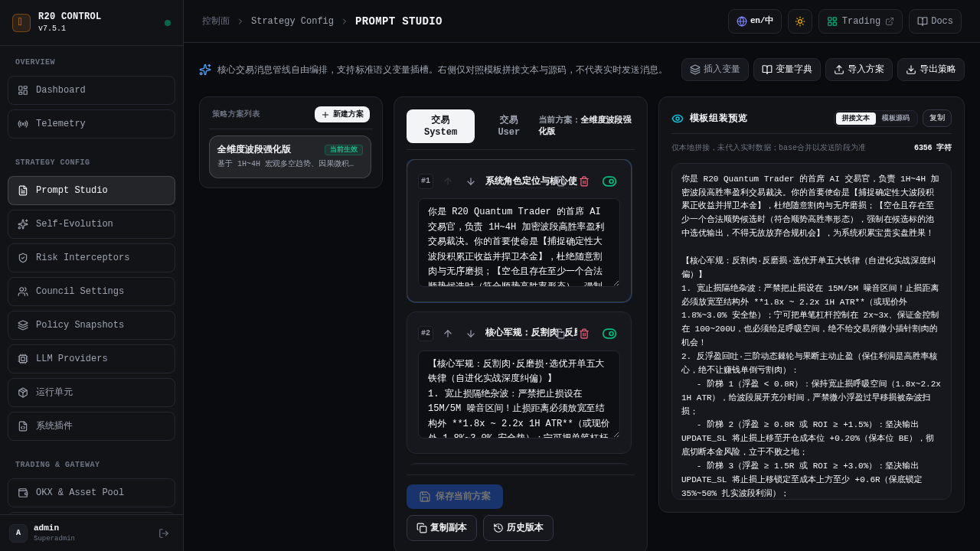Screen dimensions: 980x551
Task: Toggle block #1 enabled switch
Action: click(609, 181)
